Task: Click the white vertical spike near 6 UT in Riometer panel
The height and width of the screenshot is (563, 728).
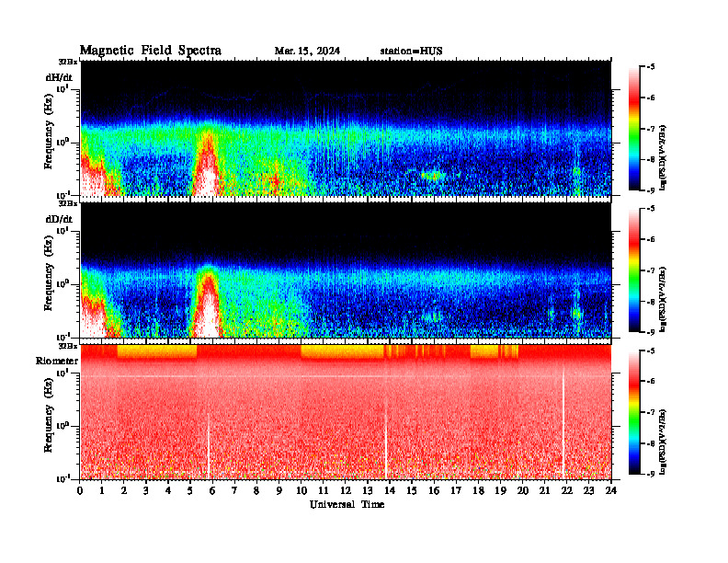Action: [209, 446]
